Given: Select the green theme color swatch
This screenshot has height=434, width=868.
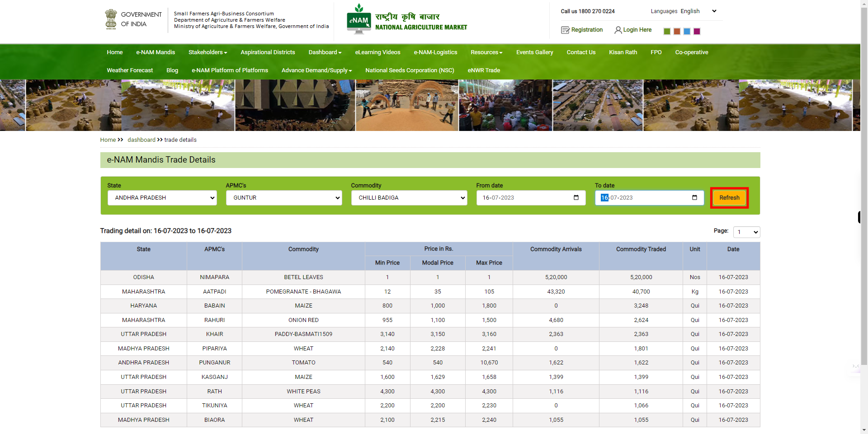Looking at the screenshot, I should point(667,31).
